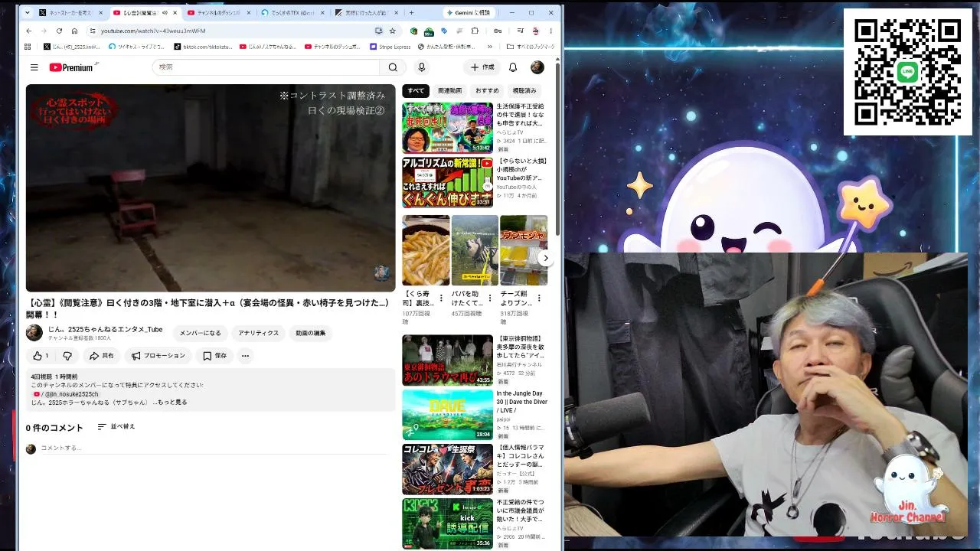Image resolution: width=980 pixels, height=551 pixels.
Task: Like the video with thumbs up
Action: (41, 356)
